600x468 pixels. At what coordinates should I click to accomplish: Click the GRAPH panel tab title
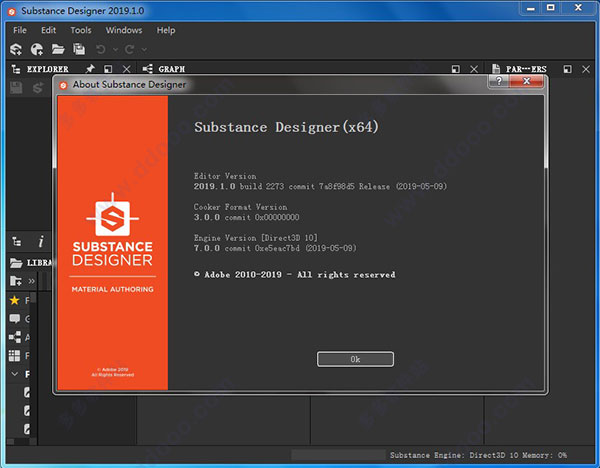(171, 69)
